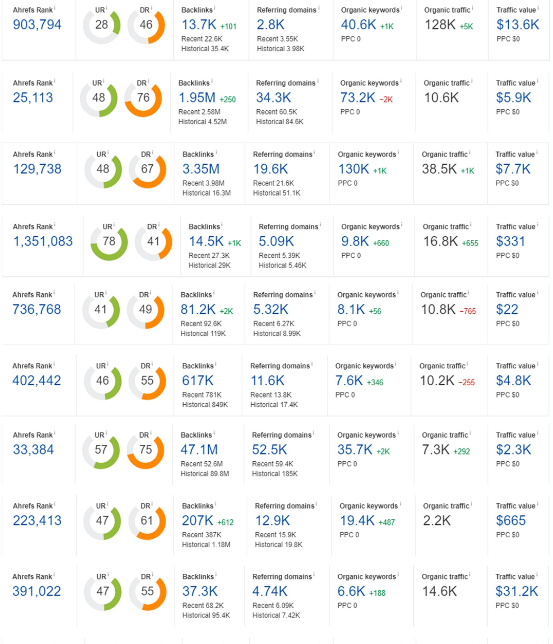The height and width of the screenshot is (644, 553).
Task: Open the Ahrefs Rank 1,351,083 link
Action: (43, 242)
